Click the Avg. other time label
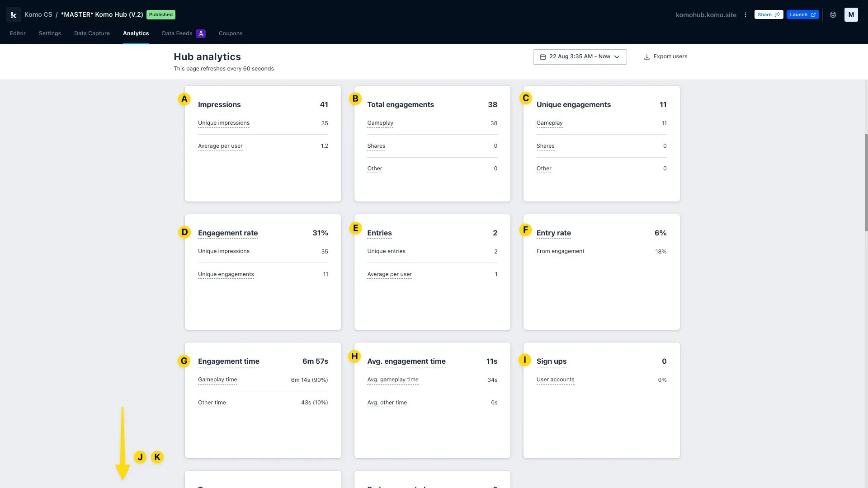Viewport: 868px width, 488px height. click(x=387, y=403)
